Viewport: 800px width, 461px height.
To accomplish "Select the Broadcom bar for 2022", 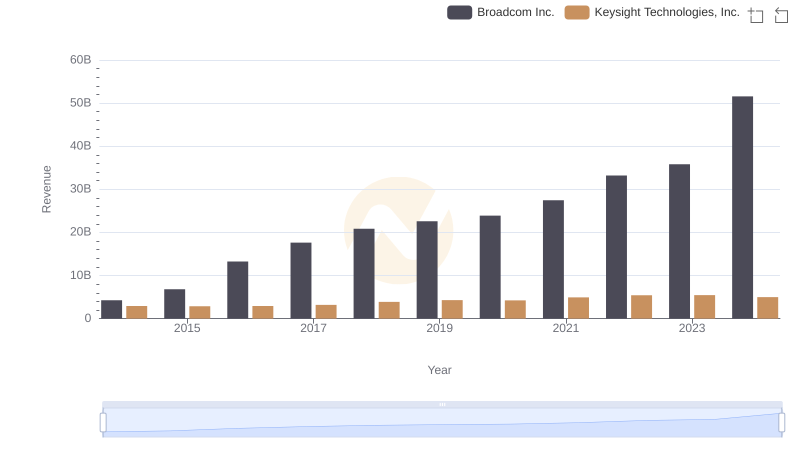I will click(616, 247).
